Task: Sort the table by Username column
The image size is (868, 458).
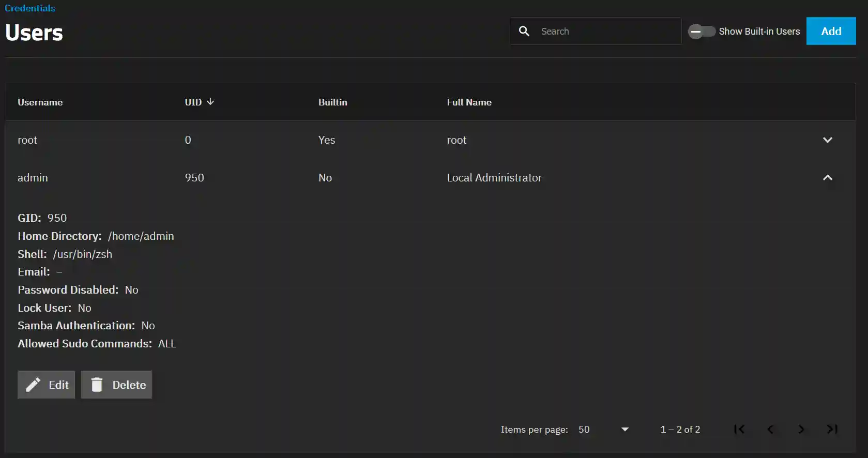Action: (40, 102)
